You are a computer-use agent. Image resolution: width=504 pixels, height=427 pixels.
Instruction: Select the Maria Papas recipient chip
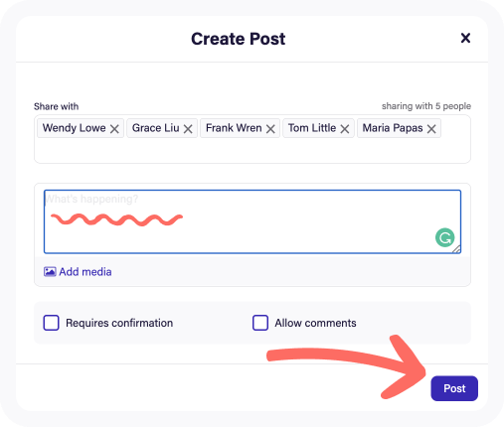click(399, 128)
